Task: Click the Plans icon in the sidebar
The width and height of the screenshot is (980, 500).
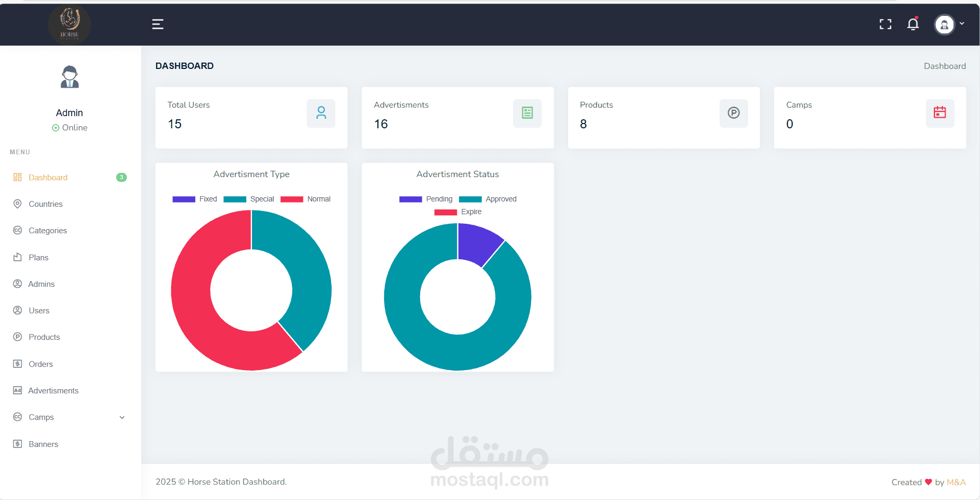Action: [x=18, y=257]
